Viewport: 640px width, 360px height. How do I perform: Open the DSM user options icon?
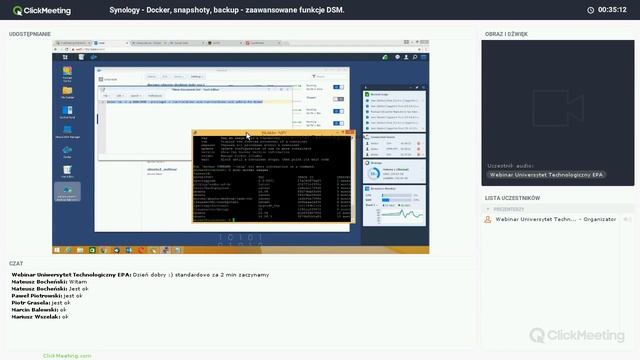[x=406, y=57]
